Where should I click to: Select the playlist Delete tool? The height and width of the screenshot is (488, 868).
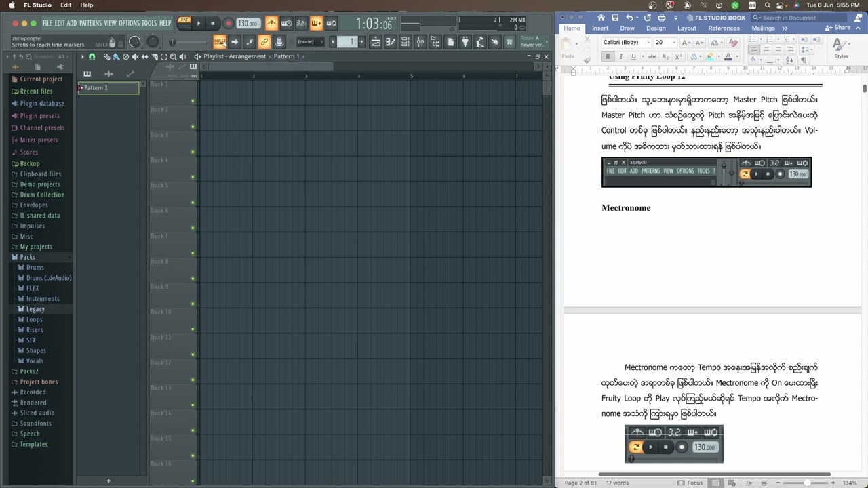[x=125, y=57]
